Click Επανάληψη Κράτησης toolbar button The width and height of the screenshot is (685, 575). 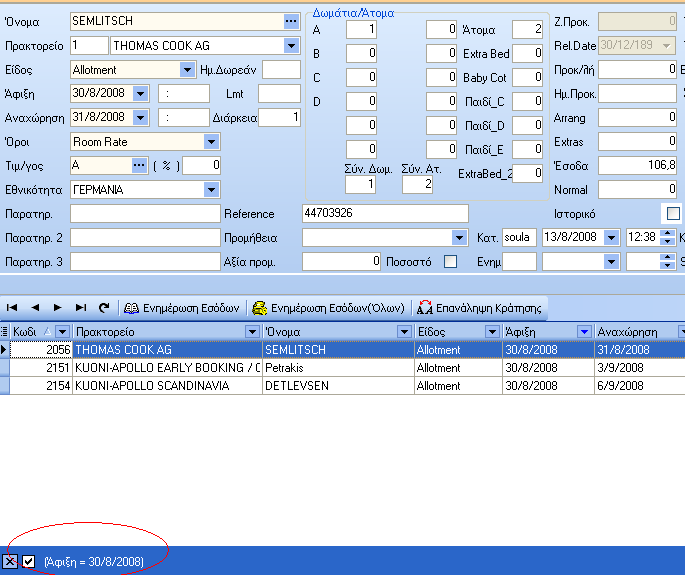(479, 308)
